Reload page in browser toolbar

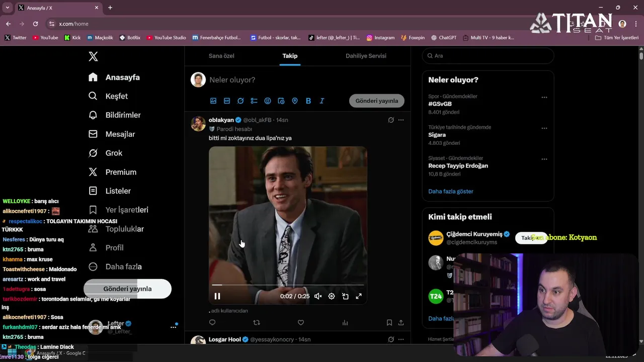click(x=35, y=24)
